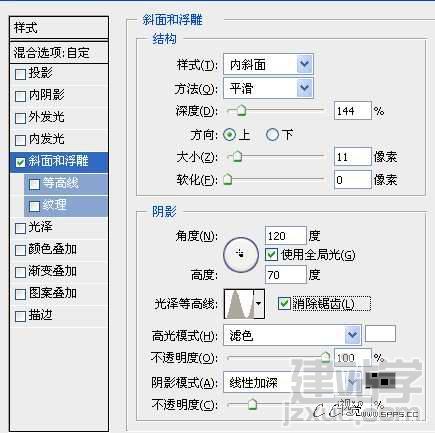Image resolution: width=435 pixels, height=433 pixels.
Task: Expand the 方法 technique dropdown
Action: coord(268,88)
